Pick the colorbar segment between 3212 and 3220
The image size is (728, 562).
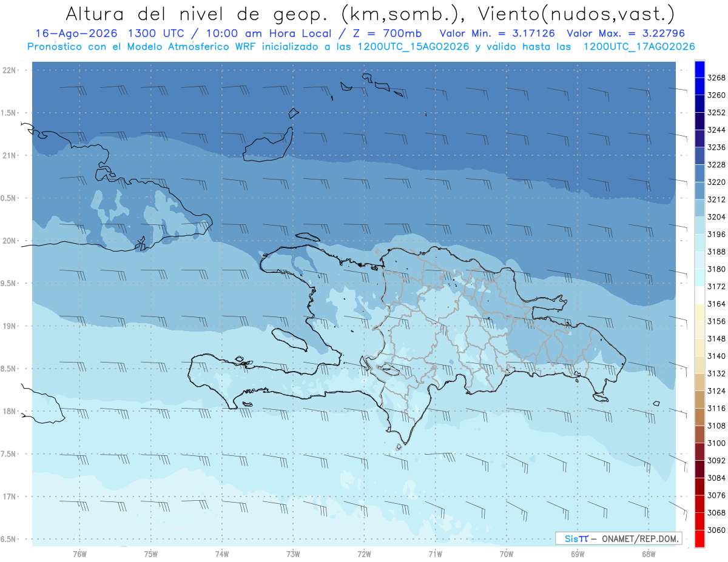coord(699,190)
